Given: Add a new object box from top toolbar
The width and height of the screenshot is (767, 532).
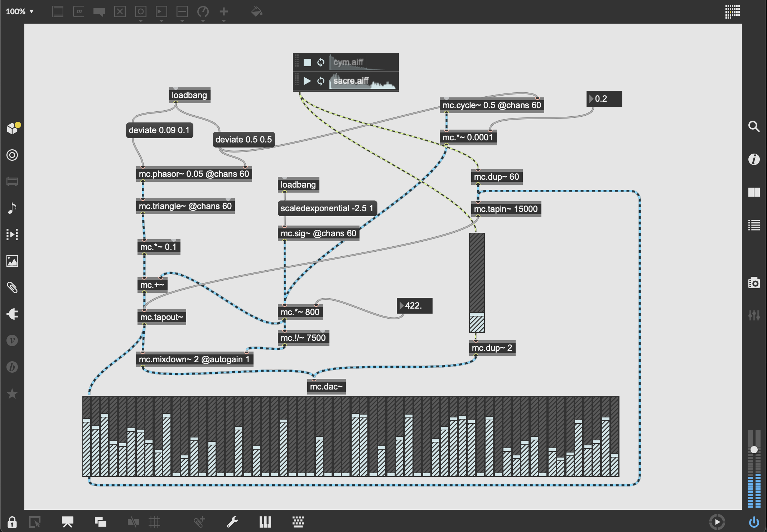Looking at the screenshot, I should (58, 11).
